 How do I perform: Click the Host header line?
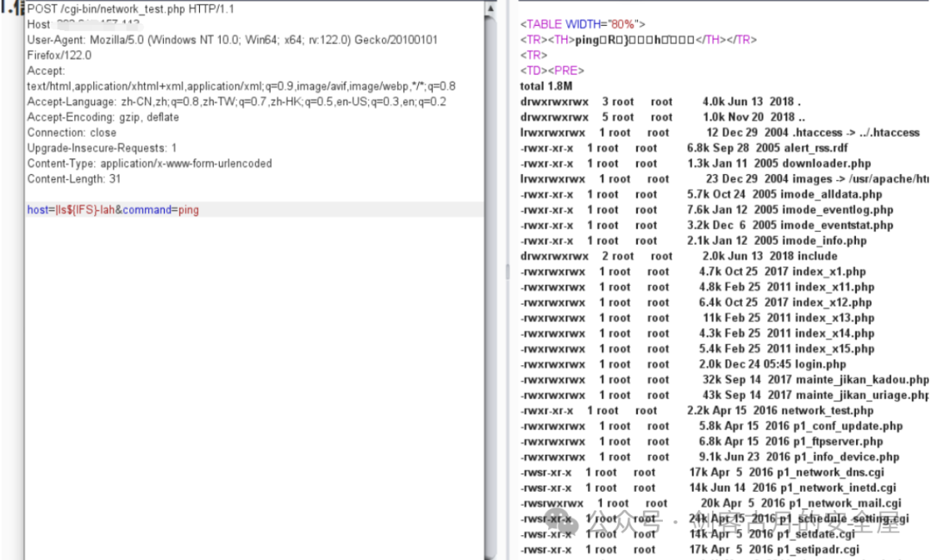point(83,24)
